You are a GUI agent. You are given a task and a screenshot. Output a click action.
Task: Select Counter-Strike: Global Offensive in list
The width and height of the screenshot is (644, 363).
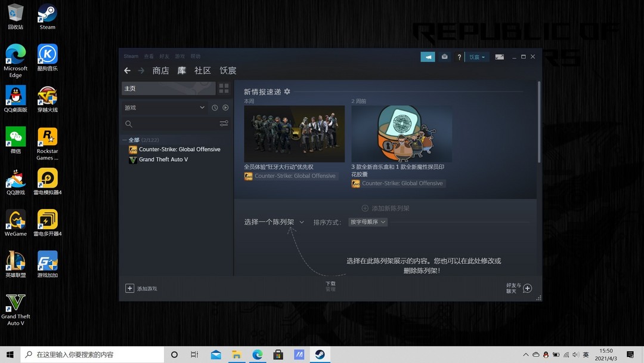(179, 149)
